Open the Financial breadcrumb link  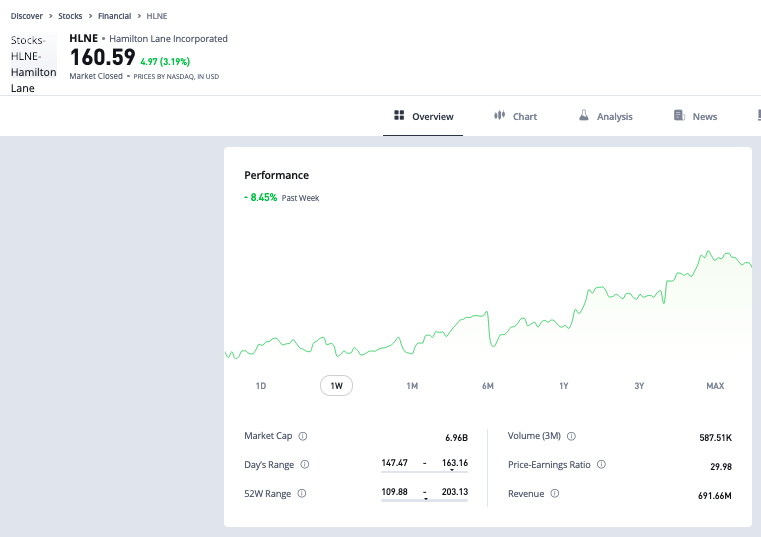[114, 16]
